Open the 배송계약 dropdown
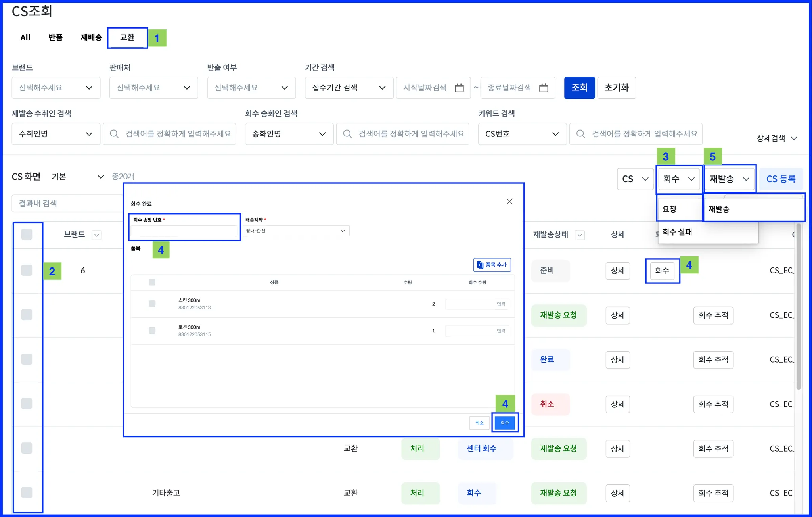This screenshot has width=812, height=517. coord(296,231)
